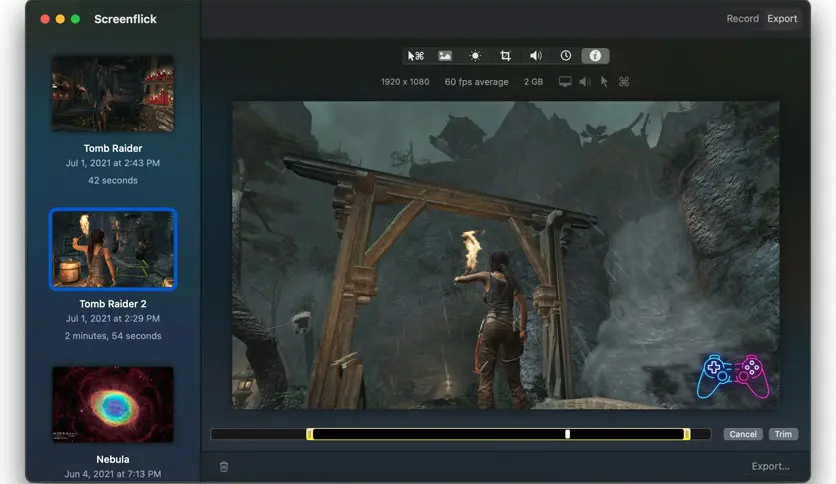Click the "2 minutes, 54 seconds" text
This screenshot has width=836, height=484.
(112, 336)
